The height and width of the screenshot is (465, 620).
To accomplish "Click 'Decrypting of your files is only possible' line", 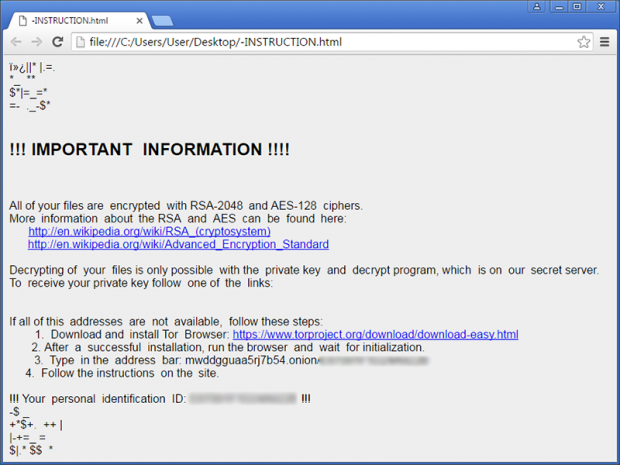I will [304, 270].
